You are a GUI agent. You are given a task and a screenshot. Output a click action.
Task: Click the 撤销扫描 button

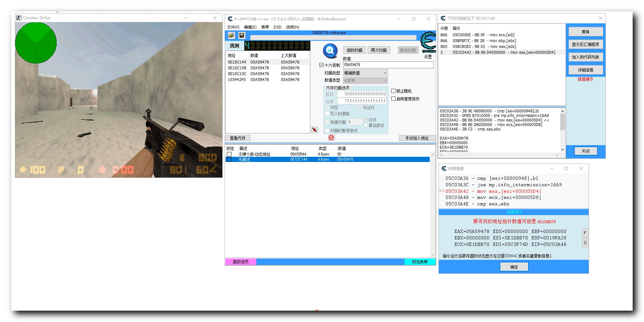coord(408,50)
